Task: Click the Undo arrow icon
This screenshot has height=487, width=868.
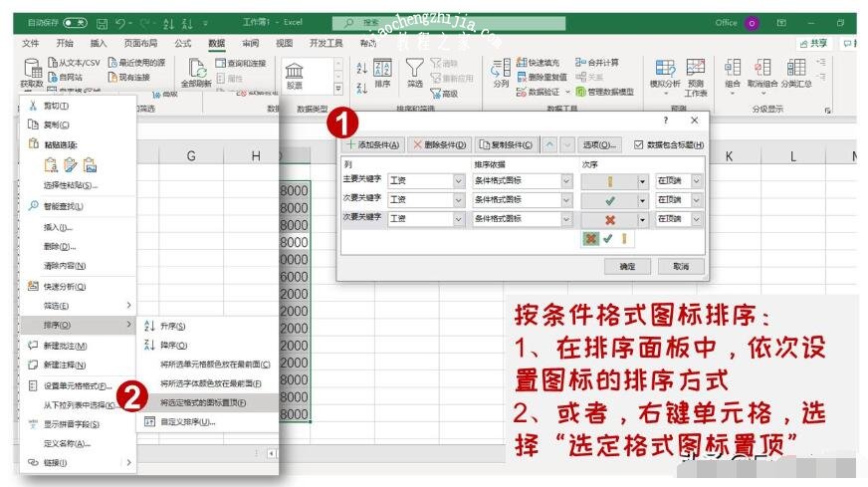Action: (120, 23)
